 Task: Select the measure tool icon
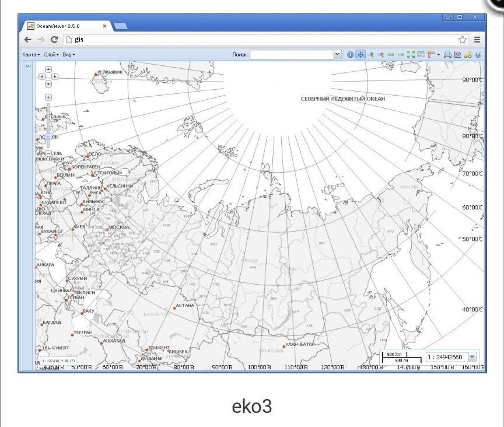coord(431,55)
